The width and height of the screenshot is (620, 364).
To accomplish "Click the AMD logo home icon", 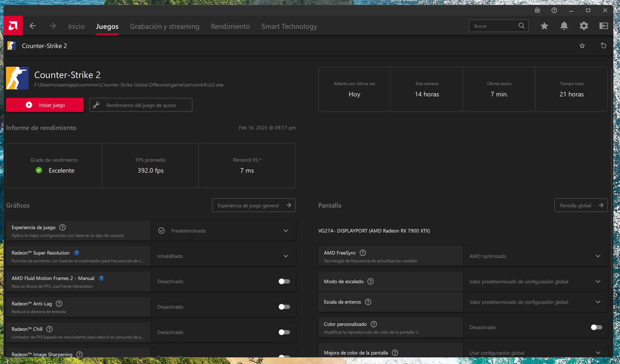I will tap(13, 26).
